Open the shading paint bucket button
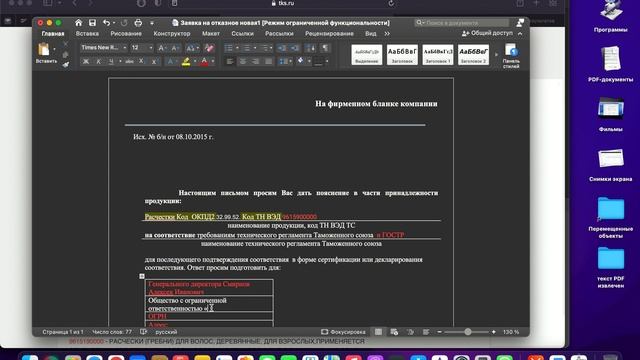Viewport: 640px width, 360px height. coord(301,61)
